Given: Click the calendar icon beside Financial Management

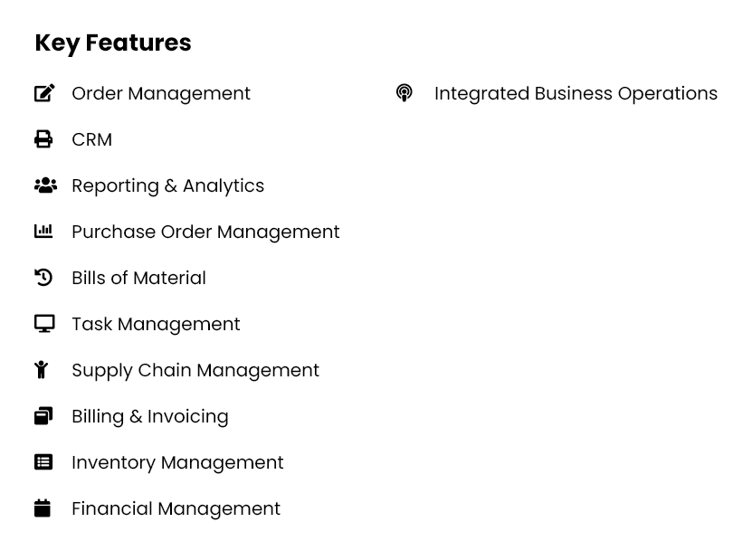Looking at the screenshot, I should 42,508.
